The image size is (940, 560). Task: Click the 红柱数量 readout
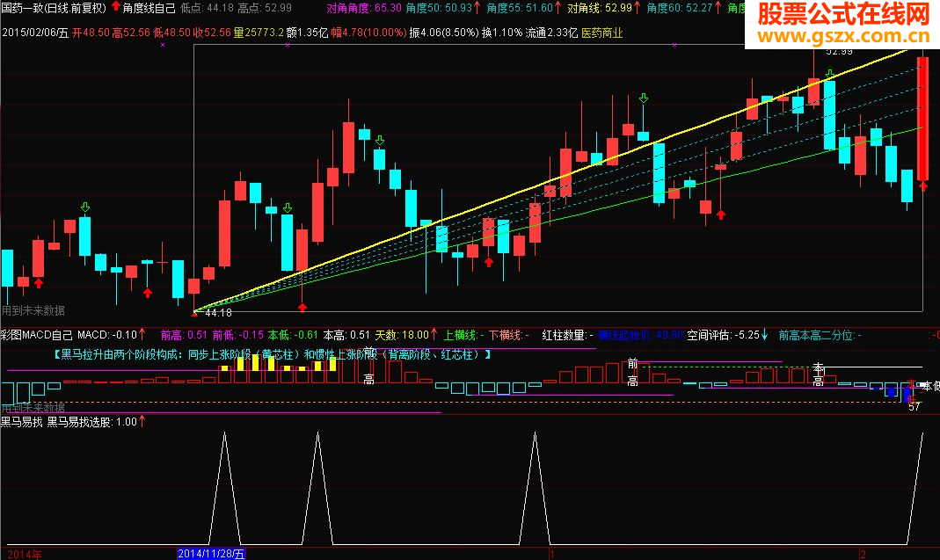tap(567, 335)
